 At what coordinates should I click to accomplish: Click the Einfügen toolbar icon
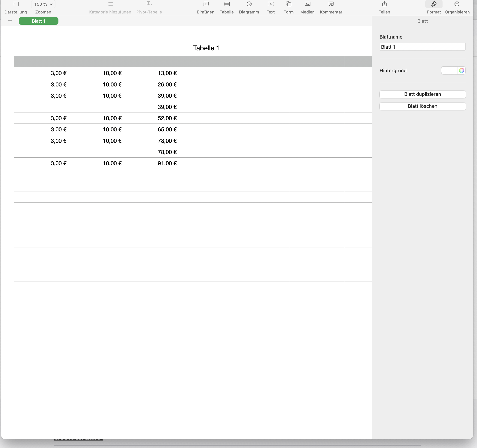[206, 4]
